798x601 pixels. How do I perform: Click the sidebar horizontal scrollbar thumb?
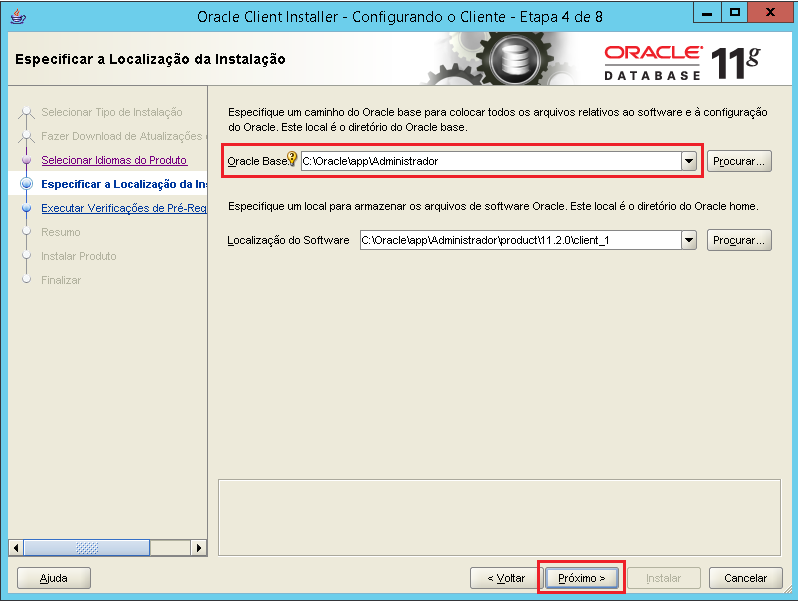87,548
